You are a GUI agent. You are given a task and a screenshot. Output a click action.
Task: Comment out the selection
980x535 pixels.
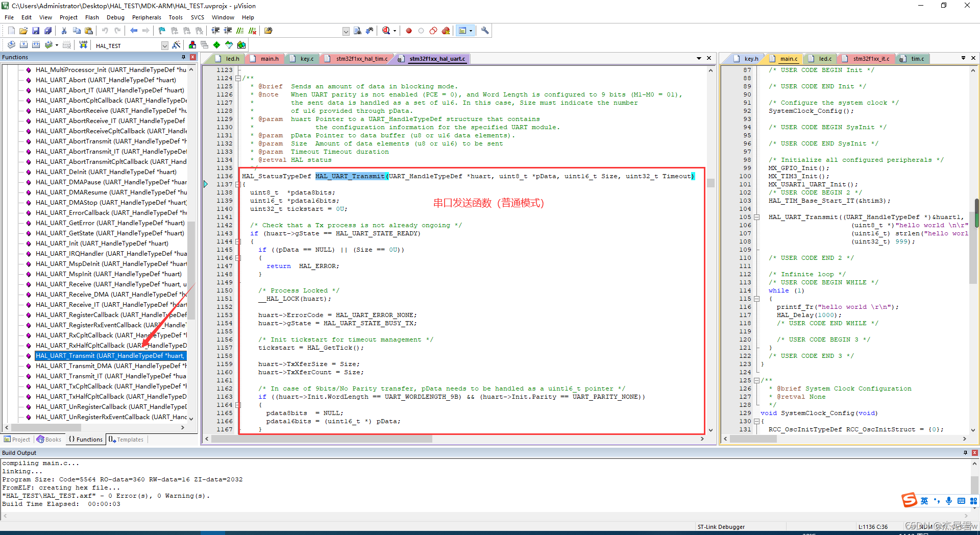click(240, 31)
